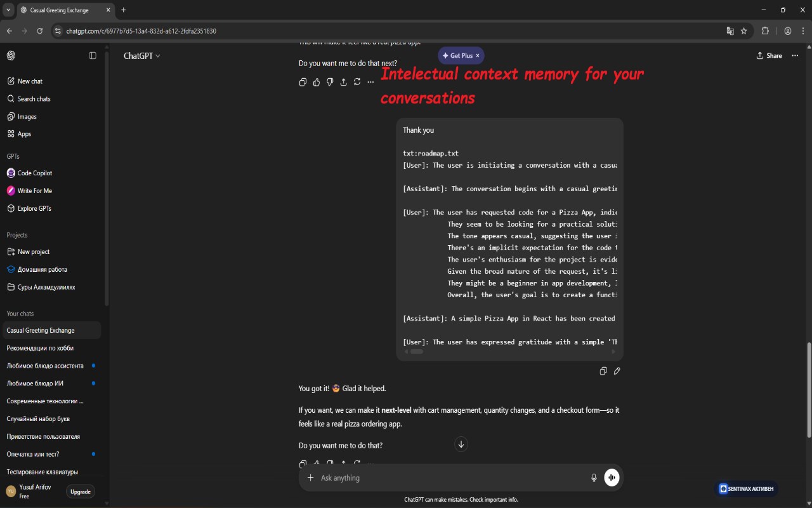The width and height of the screenshot is (812, 508).
Task: Open the browser tab search dropdown
Action: pos(8,10)
